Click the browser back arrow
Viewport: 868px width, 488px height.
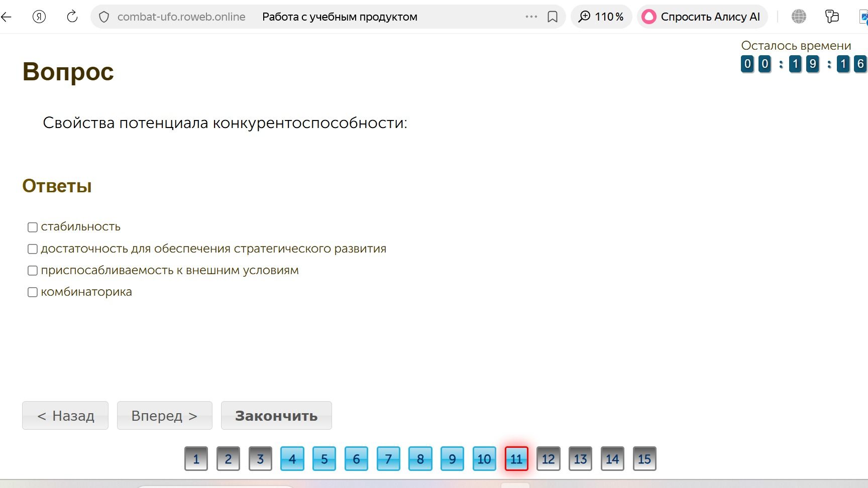click(6, 17)
